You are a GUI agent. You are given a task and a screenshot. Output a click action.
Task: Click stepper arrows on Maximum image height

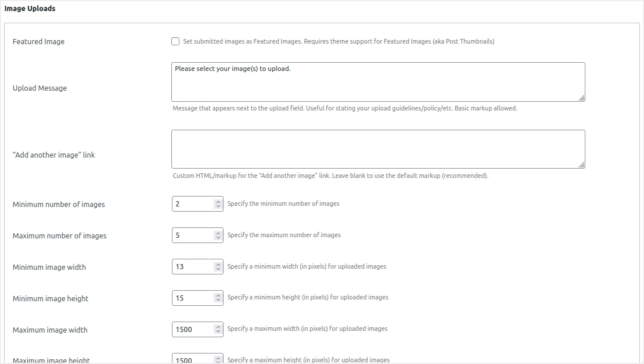pyautogui.click(x=218, y=360)
